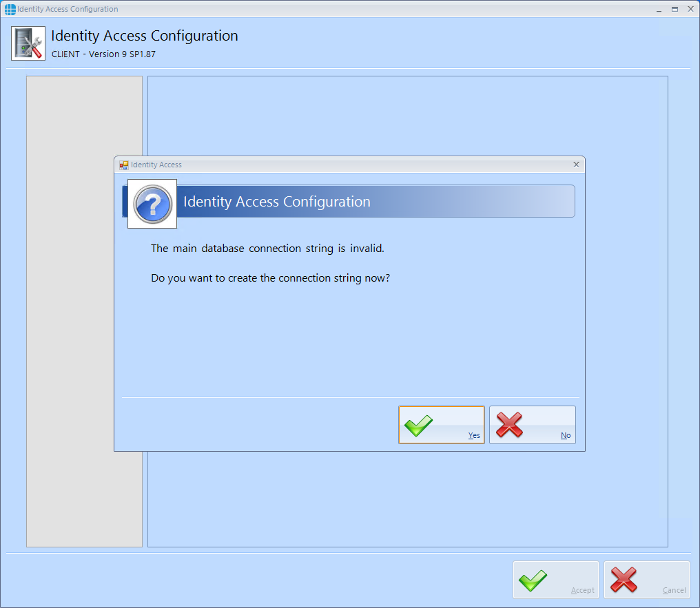Image resolution: width=700 pixels, height=608 pixels.
Task: Click the large Identity Access Configuration page heading
Action: tap(145, 36)
